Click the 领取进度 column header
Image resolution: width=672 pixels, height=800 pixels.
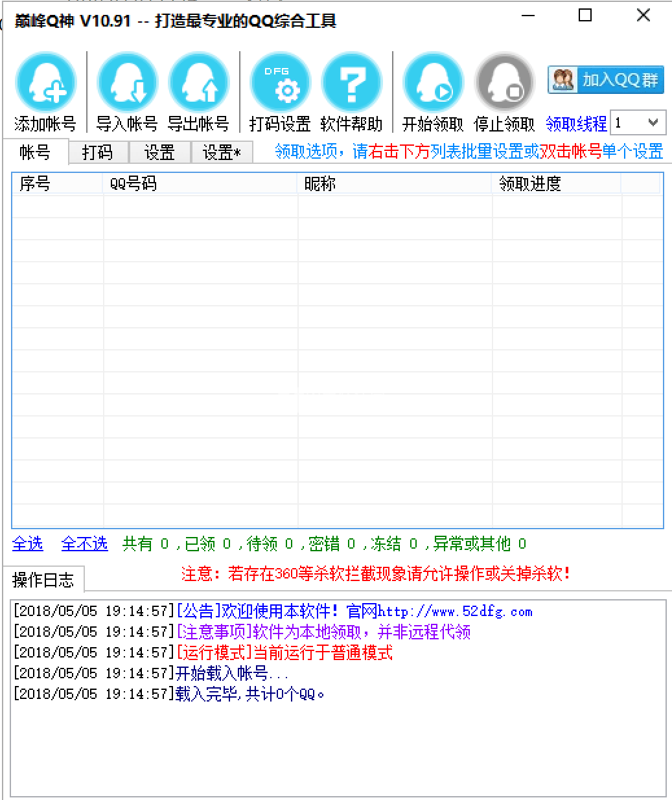[x=557, y=184]
